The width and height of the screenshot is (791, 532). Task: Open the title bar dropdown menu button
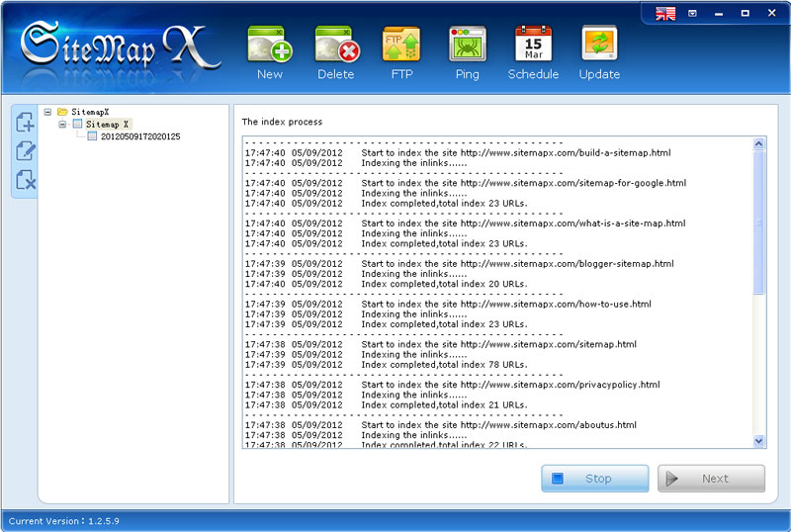(x=693, y=13)
